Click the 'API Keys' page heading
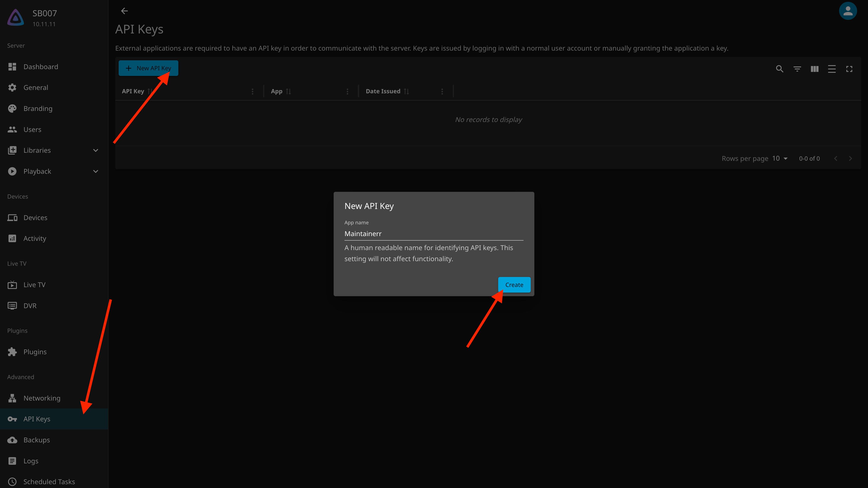This screenshot has width=868, height=488. (139, 29)
